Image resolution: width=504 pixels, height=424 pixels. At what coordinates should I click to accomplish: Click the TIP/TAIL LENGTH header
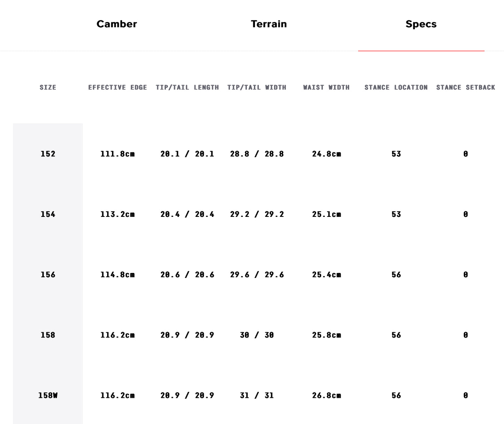(x=187, y=88)
